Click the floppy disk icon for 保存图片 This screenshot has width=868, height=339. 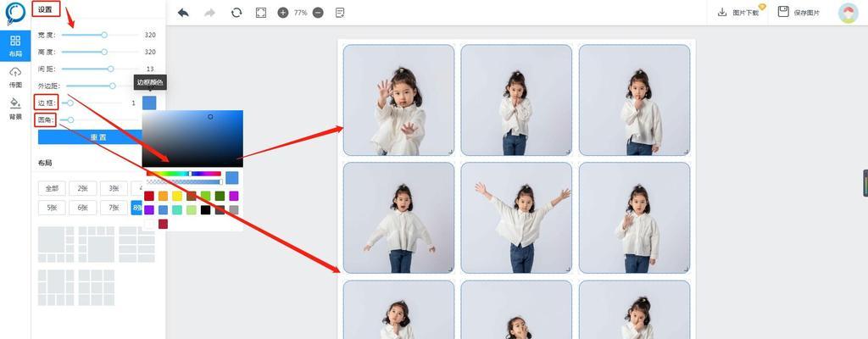pyautogui.click(x=783, y=12)
